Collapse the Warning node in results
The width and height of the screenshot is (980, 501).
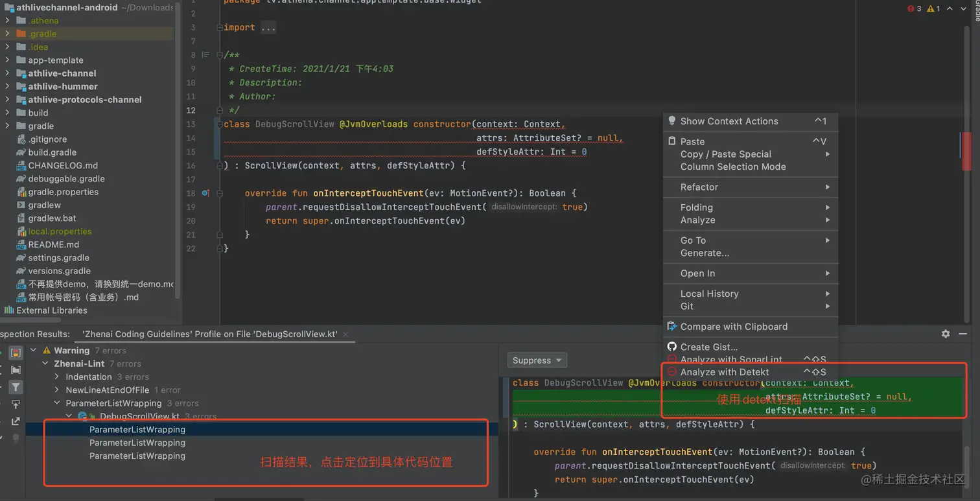pyautogui.click(x=33, y=351)
